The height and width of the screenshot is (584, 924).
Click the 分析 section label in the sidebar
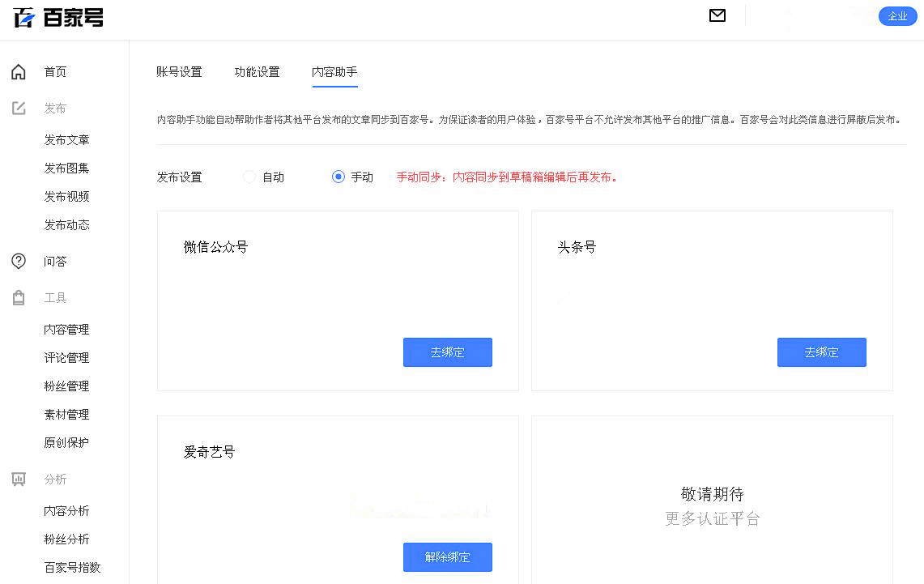[55, 479]
